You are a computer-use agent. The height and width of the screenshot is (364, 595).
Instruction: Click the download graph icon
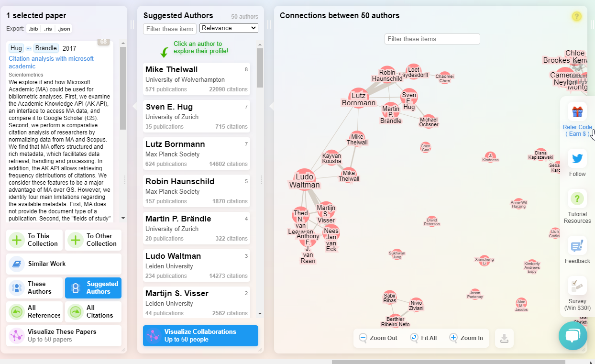pyautogui.click(x=504, y=338)
